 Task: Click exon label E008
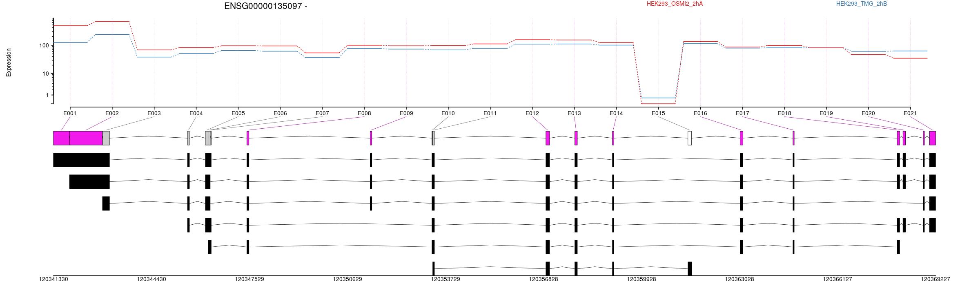[364, 113]
